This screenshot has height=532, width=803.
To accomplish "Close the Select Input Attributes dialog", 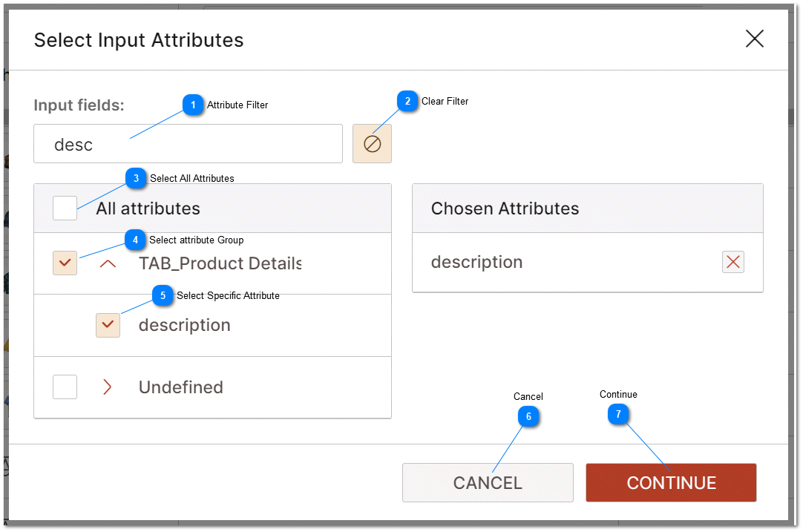I will pyautogui.click(x=755, y=39).
